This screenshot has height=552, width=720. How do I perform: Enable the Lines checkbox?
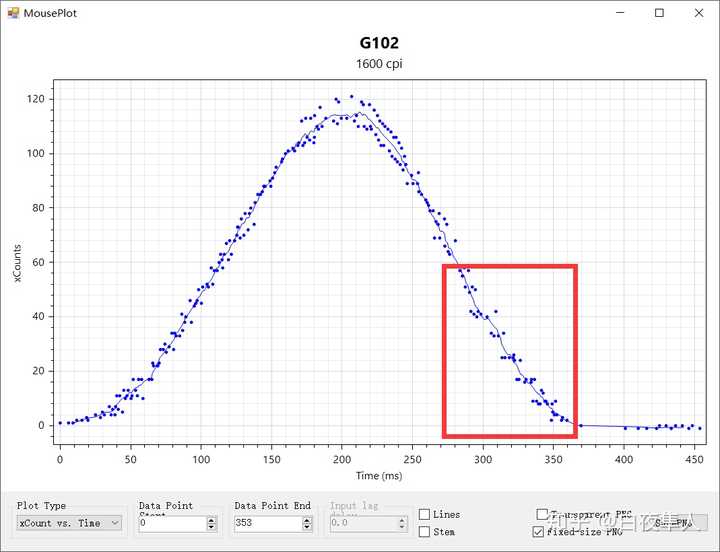point(424,514)
